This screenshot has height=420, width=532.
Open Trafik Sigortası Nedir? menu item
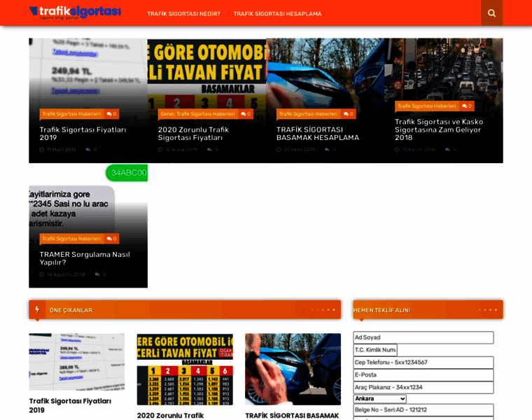coord(183,14)
